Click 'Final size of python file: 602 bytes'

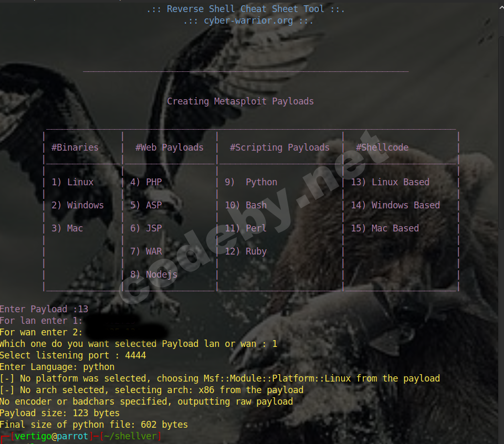point(94,425)
